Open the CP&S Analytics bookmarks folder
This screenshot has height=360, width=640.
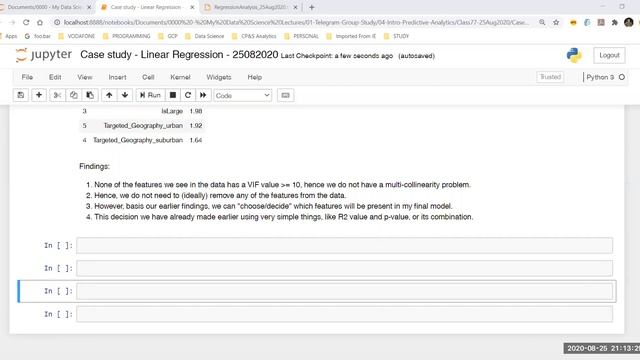[x=254, y=36]
